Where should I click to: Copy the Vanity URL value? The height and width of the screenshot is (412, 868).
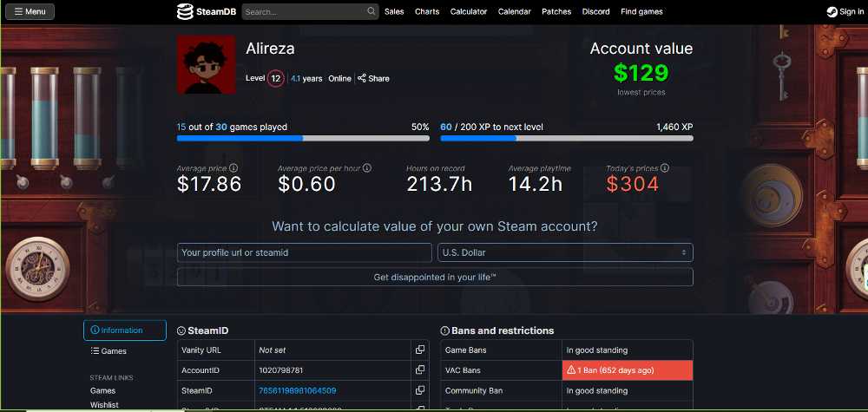click(x=420, y=350)
